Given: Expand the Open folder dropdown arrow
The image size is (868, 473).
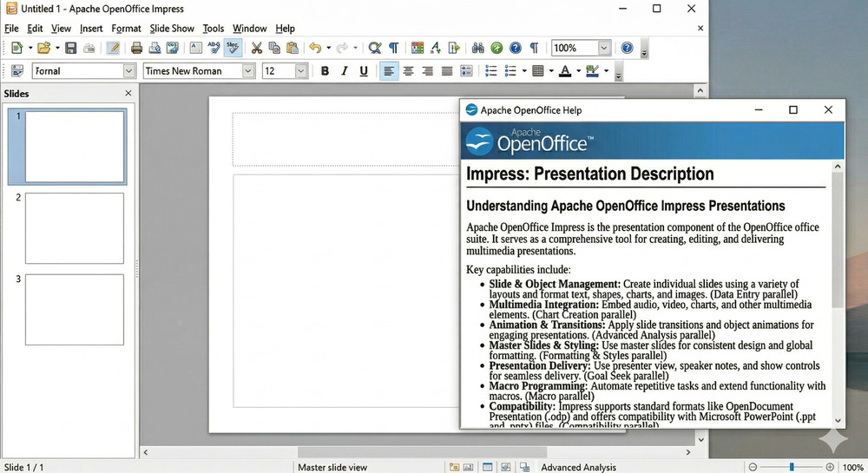Looking at the screenshot, I should [x=57, y=48].
